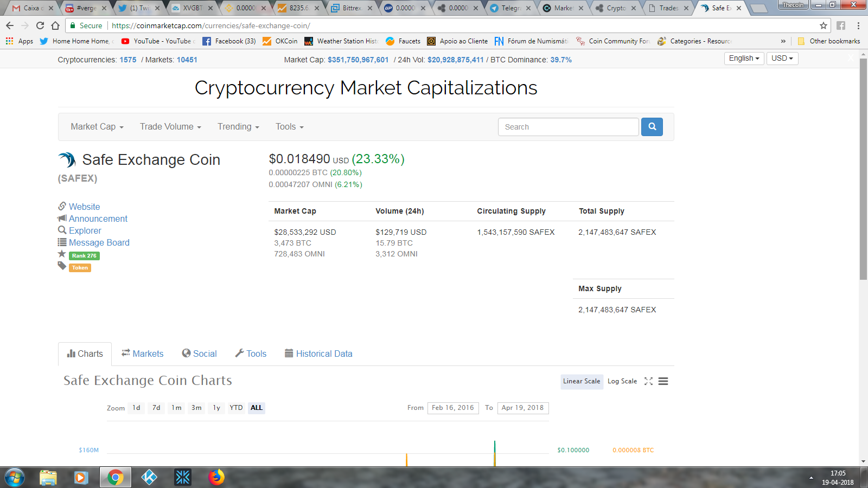Click the chart To date field
868x488 pixels.
pyautogui.click(x=523, y=408)
